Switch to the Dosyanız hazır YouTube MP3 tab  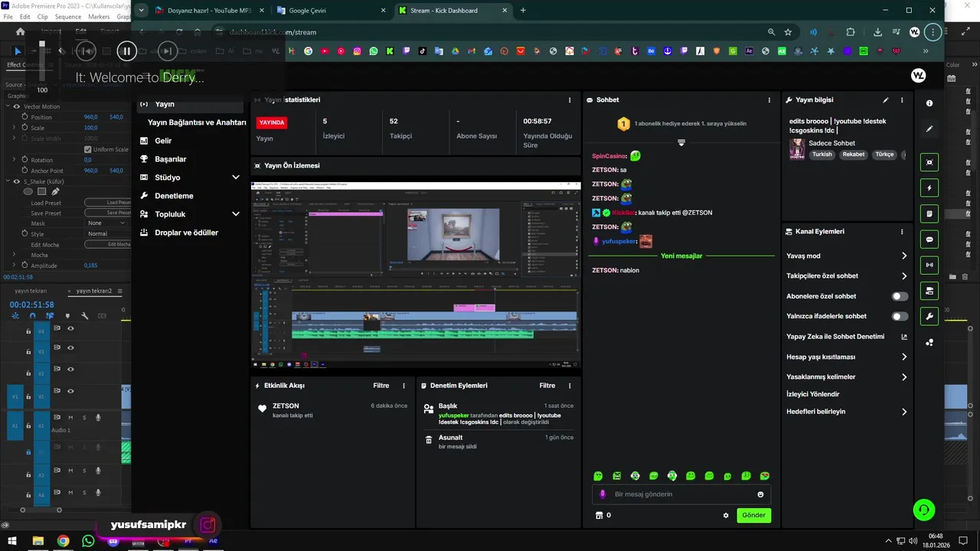pyautogui.click(x=208, y=11)
